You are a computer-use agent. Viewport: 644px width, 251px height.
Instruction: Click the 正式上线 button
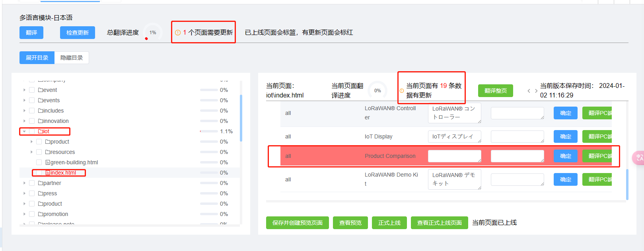(x=389, y=223)
